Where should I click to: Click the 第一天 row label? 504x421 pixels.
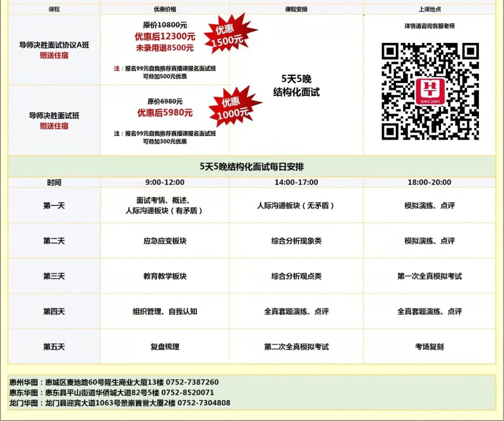pyautogui.click(x=54, y=206)
